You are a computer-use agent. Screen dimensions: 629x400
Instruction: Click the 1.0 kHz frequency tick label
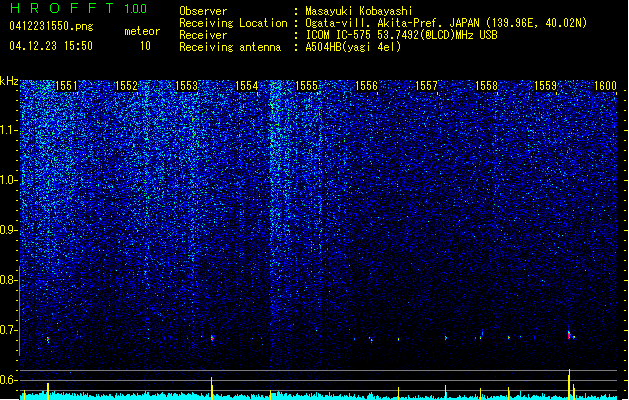[9, 180]
